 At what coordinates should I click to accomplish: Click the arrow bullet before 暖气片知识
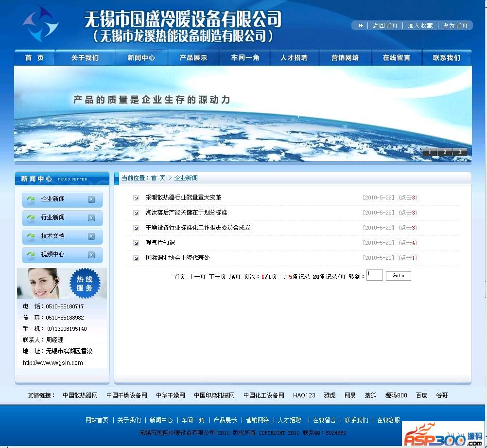click(x=136, y=243)
